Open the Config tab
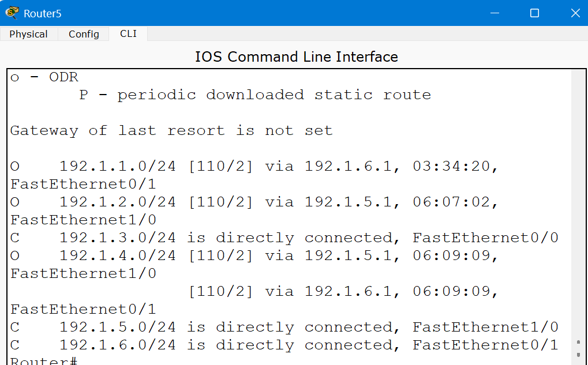 (x=84, y=34)
